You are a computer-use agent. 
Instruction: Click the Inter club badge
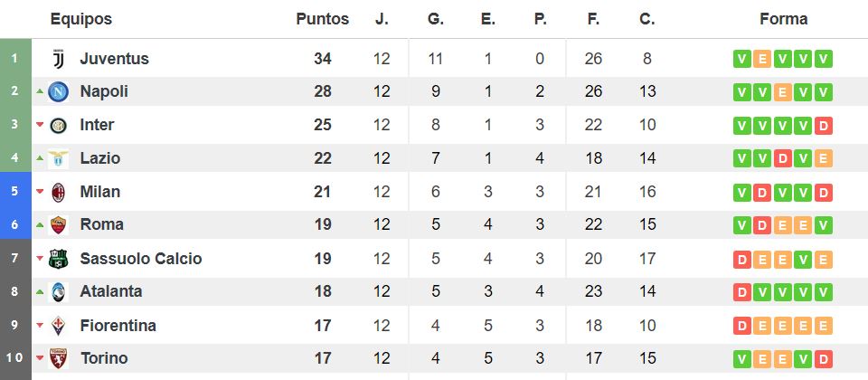(x=58, y=125)
